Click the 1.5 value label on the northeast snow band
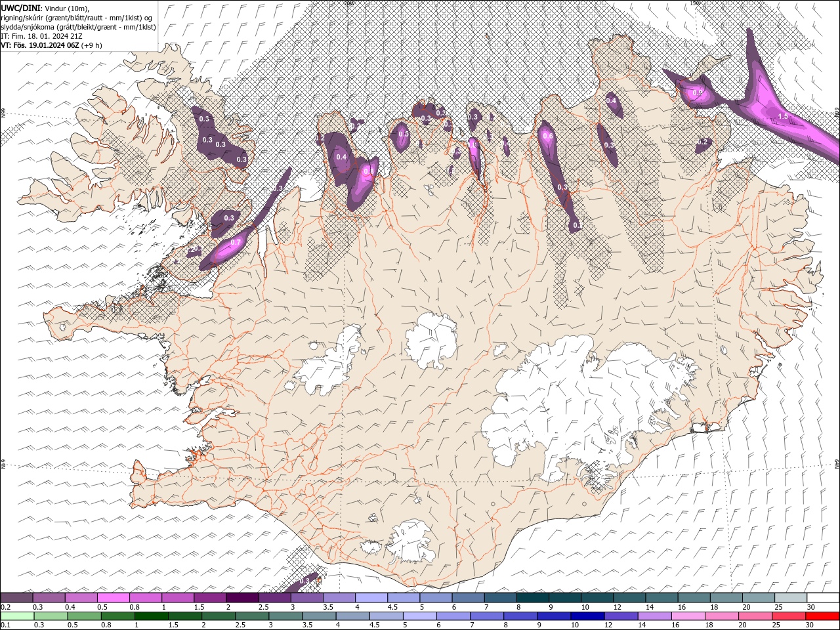Image resolution: width=840 pixels, height=630 pixels. point(783,116)
